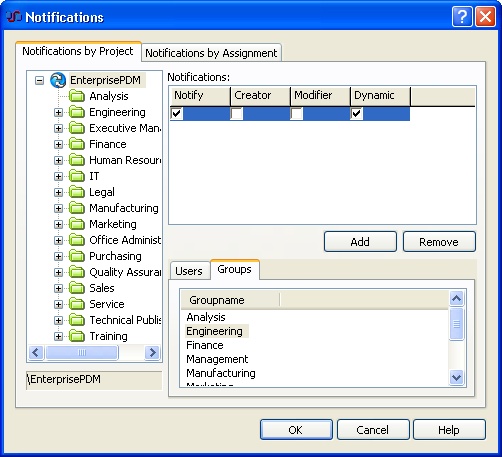Image resolution: width=502 pixels, height=457 pixels.
Task: Click the Dynamic column header
Action: (x=380, y=96)
